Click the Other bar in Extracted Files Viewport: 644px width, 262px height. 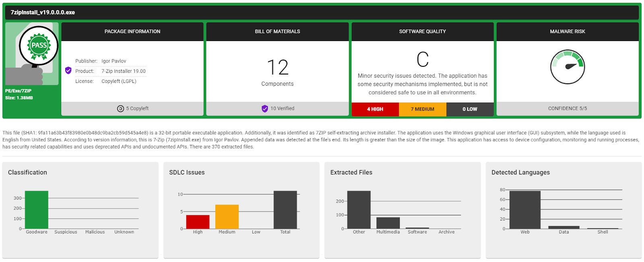359,210
